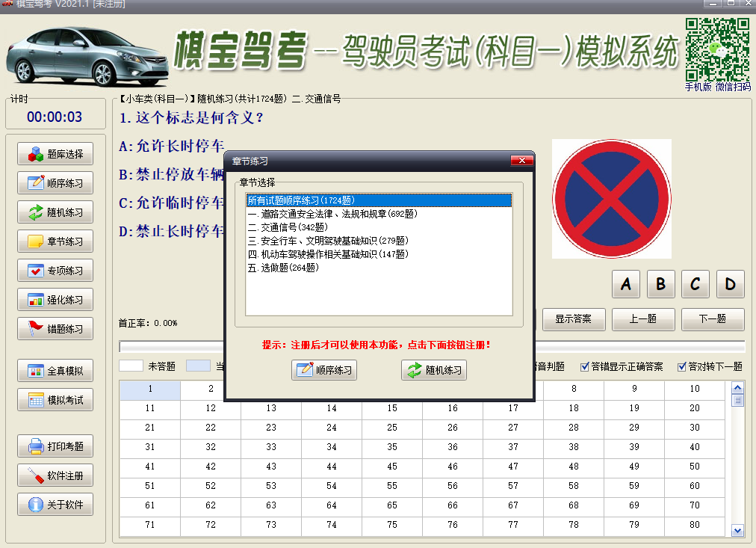Choose answer option C button
756x548 pixels.
tap(695, 284)
